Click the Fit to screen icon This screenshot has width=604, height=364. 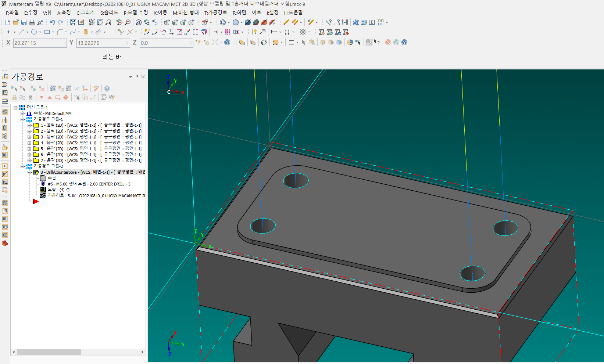click(x=73, y=22)
